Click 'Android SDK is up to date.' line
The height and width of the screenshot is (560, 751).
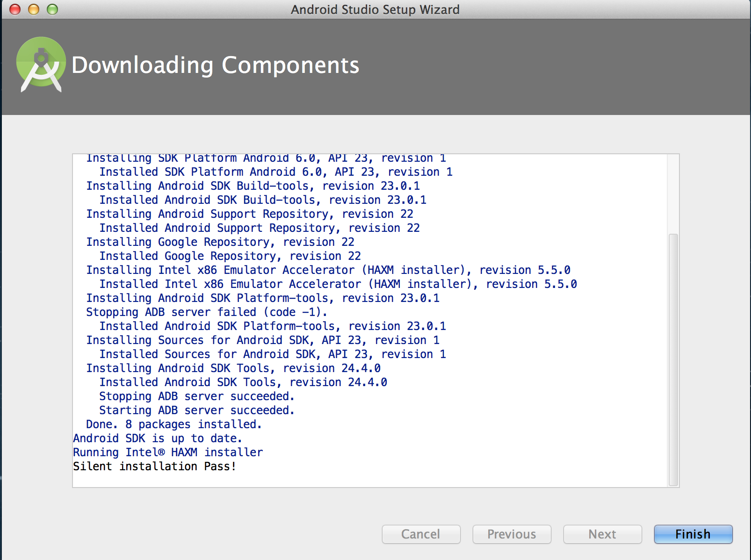pos(157,438)
